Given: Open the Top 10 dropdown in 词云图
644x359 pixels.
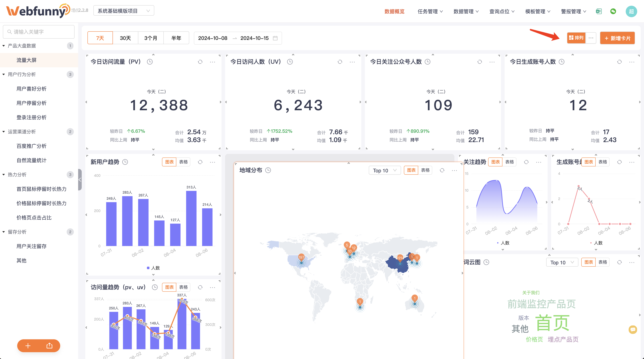Looking at the screenshot, I should [x=562, y=262].
